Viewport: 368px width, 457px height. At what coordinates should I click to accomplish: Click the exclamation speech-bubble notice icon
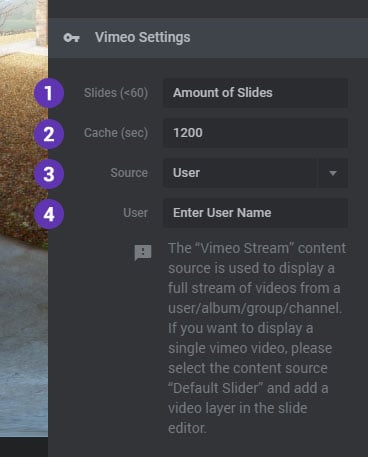coord(143,253)
